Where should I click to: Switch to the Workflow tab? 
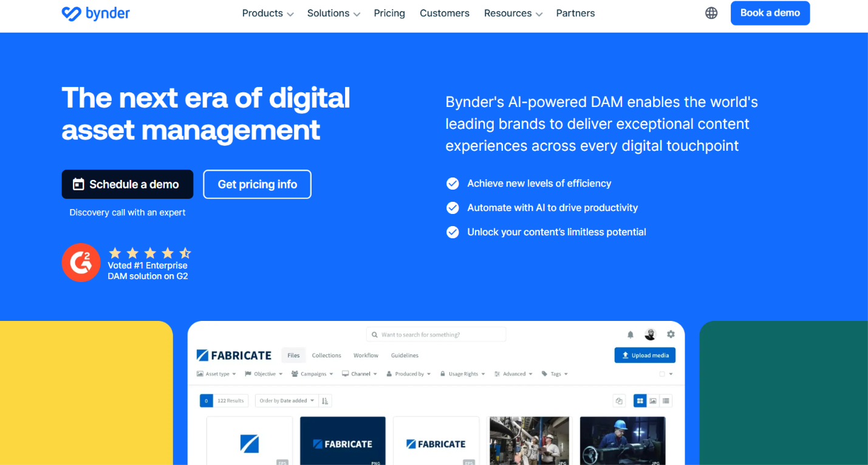pos(366,356)
